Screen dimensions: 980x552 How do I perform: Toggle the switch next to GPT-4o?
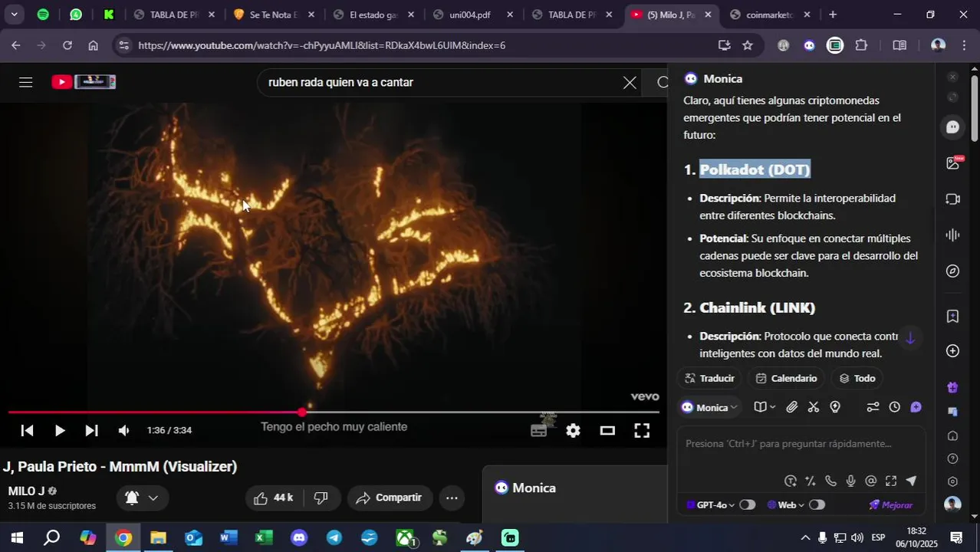coord(747,505)
